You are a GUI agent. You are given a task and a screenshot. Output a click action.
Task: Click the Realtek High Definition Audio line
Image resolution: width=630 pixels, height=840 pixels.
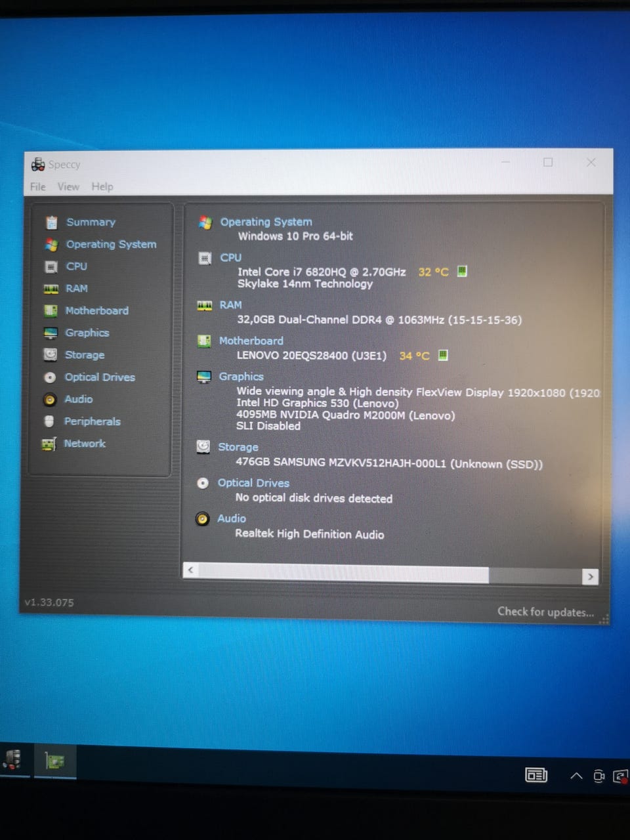tap(310, 534)
